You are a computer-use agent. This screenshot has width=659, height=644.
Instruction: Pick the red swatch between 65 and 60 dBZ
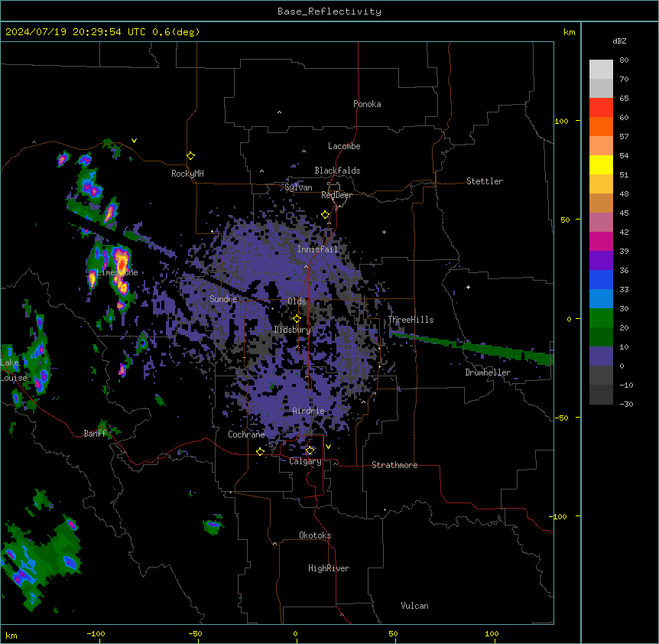click(x=601, y=107)
